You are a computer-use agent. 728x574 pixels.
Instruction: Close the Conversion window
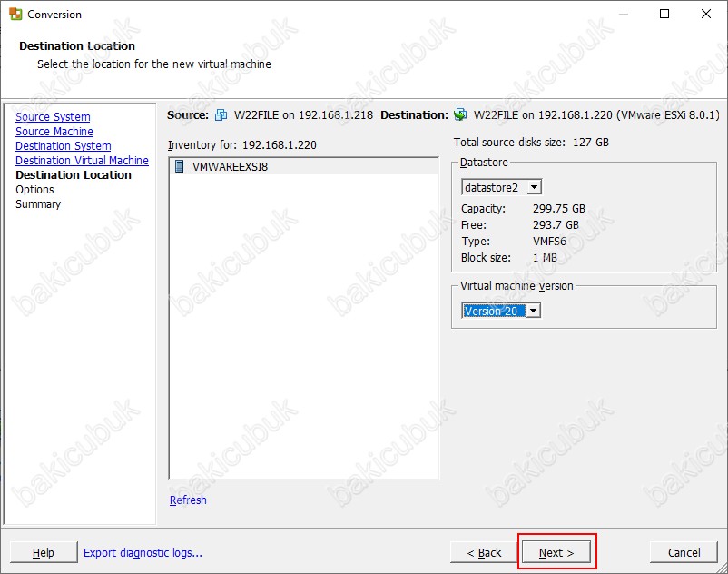pos(705,14)
